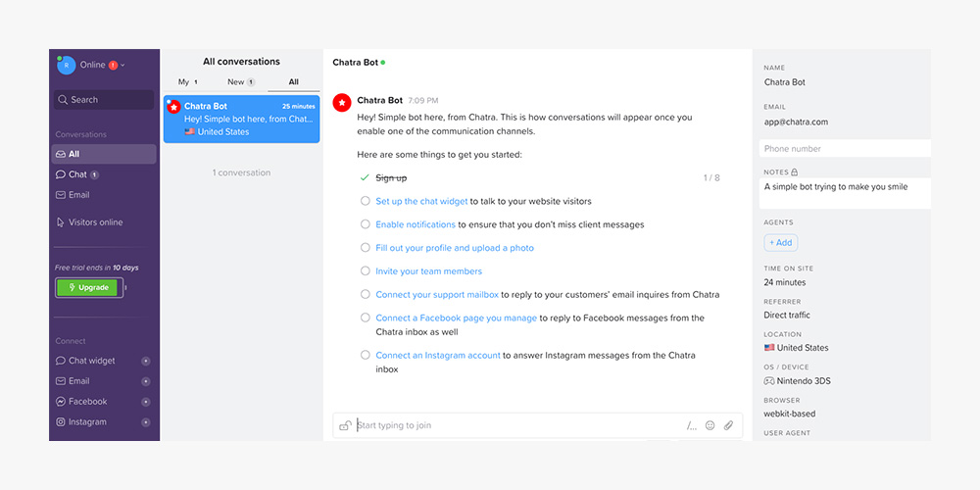
Task: Click the status dot beside Chat widget
Action: coord(146,361)
